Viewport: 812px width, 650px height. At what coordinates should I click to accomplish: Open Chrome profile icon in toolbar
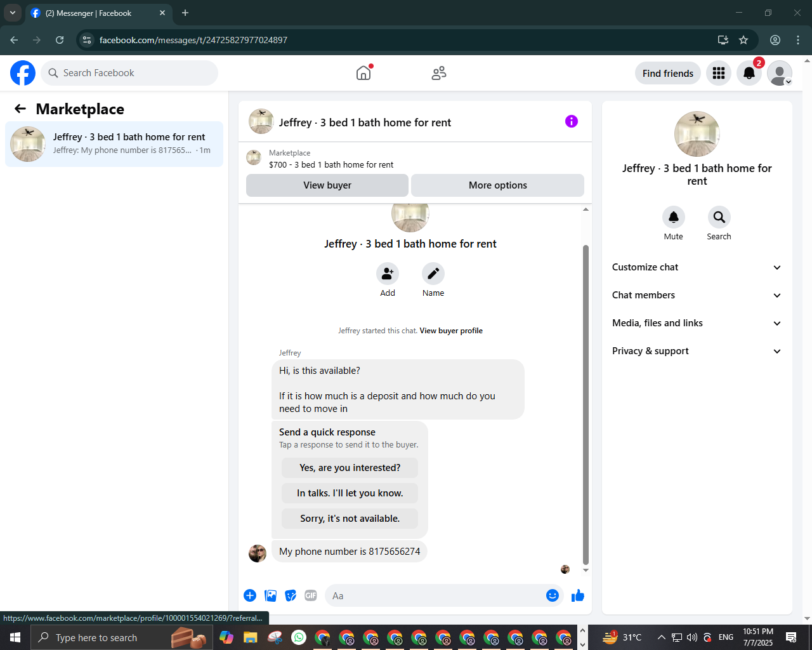775,40
